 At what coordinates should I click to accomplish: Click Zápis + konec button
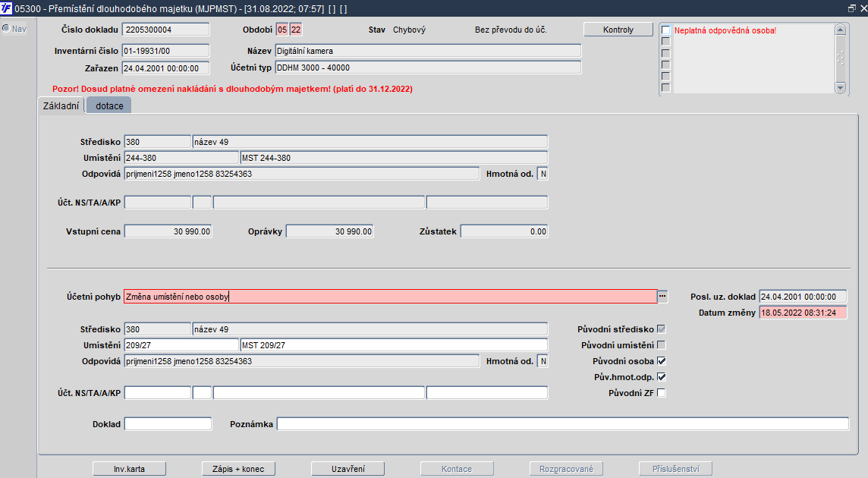click(x=238, y=469)
